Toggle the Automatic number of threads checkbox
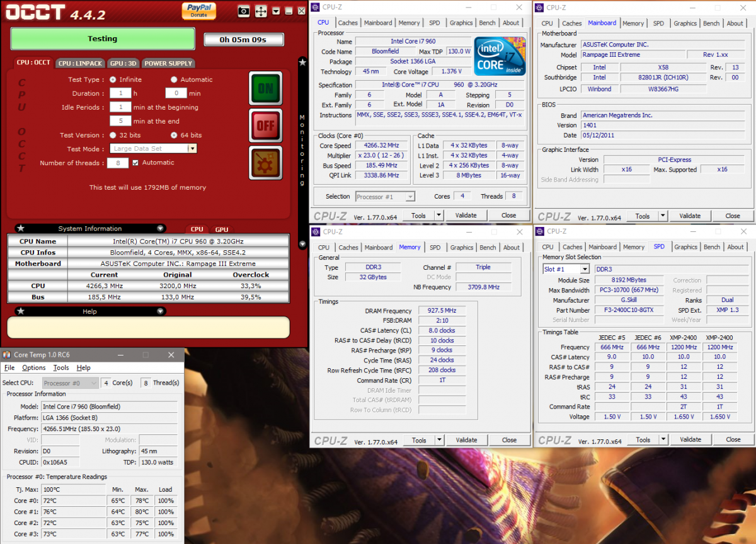The width and height of the screenshot is (756, 544). [135, 163]
